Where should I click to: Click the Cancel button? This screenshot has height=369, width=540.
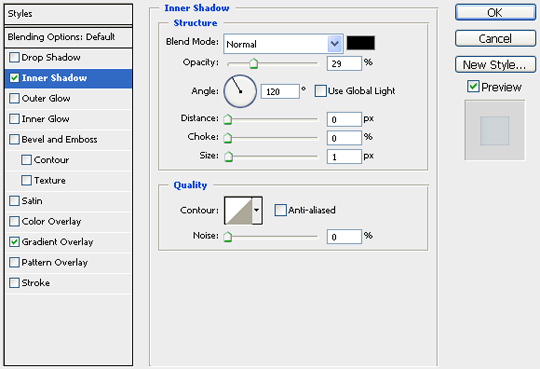click(495, 38)
